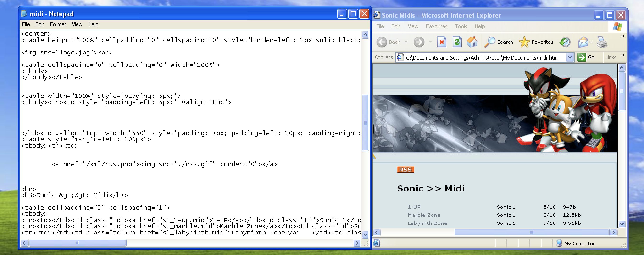Viewport: 644px width, 255px height.
Task: Open the Home page icon
Action: pos(472,42)
